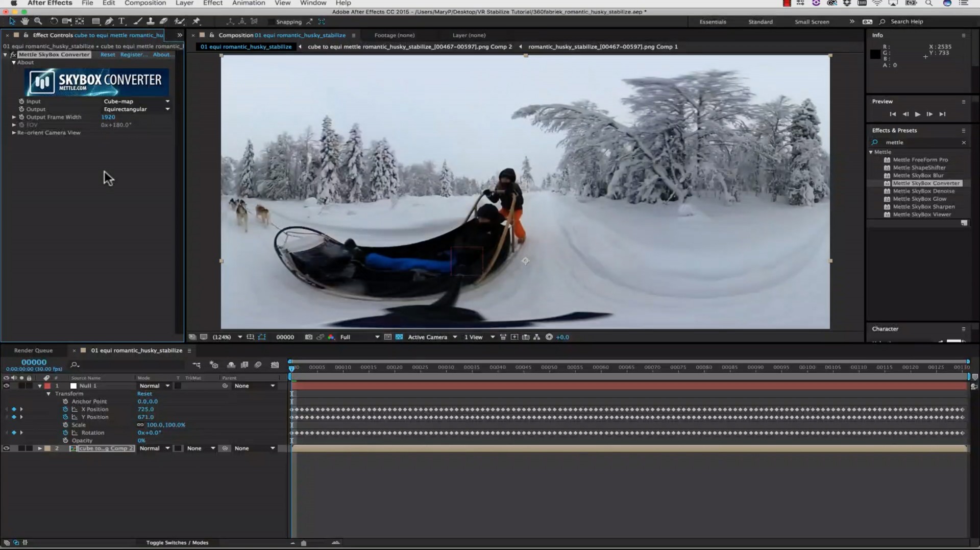Select the Puppet Pin tool
This screenshot has height=550, width=980.
click(x=197, y=21)
